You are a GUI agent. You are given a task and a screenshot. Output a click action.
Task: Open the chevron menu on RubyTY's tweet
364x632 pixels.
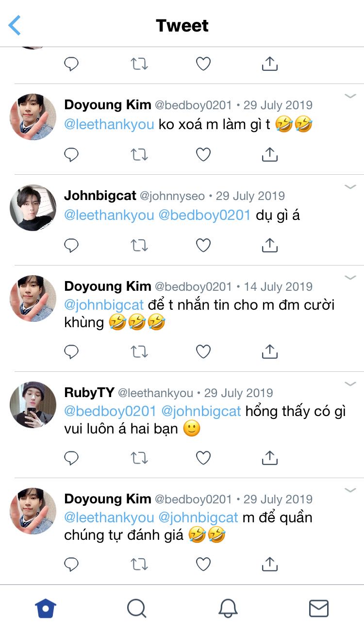350,384
